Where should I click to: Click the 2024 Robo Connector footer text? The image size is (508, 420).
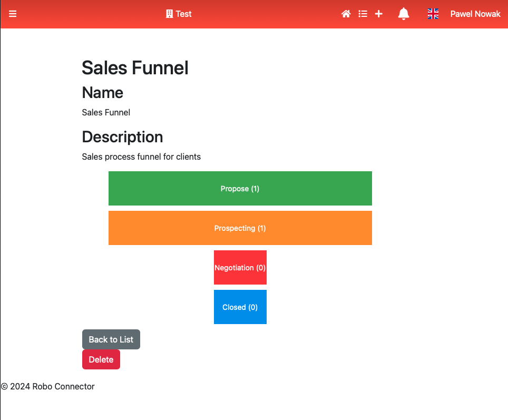click(x=48, y=386)
